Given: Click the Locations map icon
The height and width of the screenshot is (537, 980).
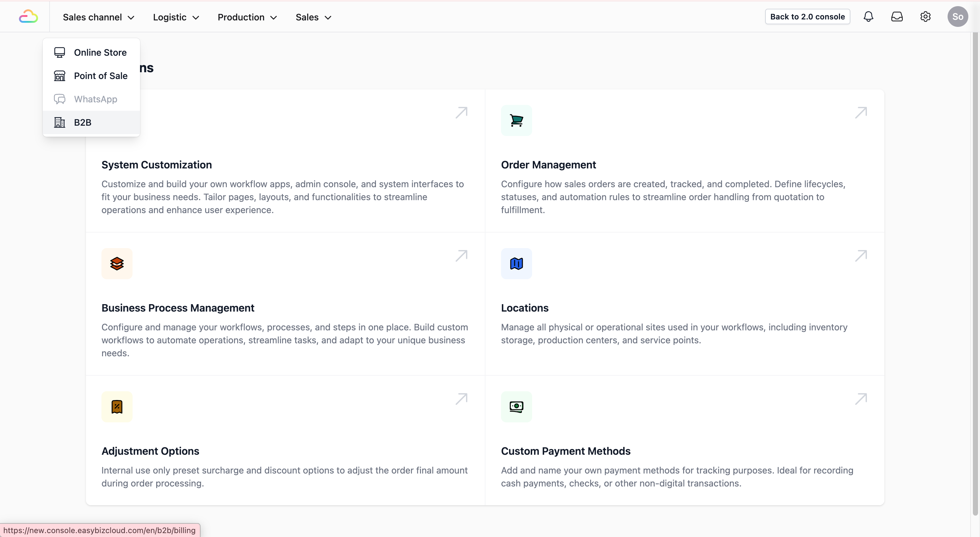Looking at the screenshot, I should [x=516, y=264].
